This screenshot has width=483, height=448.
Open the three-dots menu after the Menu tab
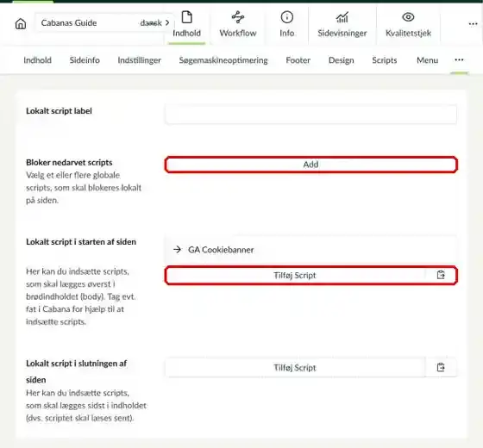point(459,60)
